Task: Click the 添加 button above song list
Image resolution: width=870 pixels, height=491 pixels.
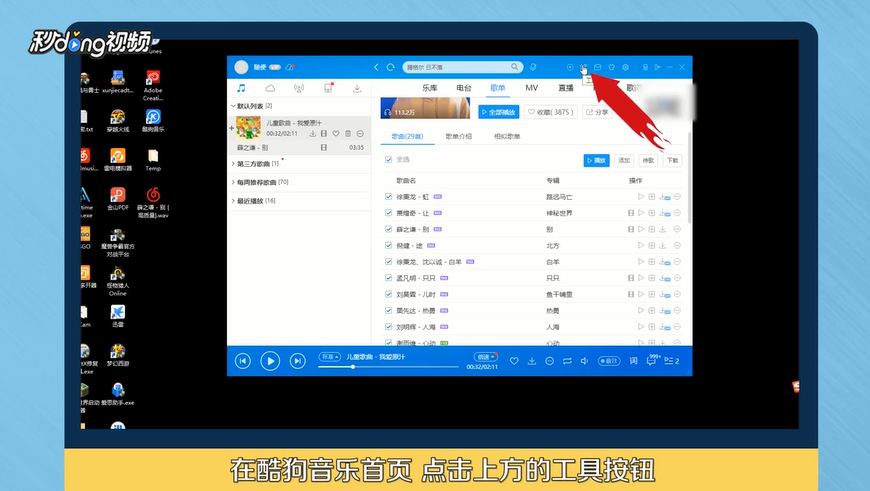Action: coord(624,160)
